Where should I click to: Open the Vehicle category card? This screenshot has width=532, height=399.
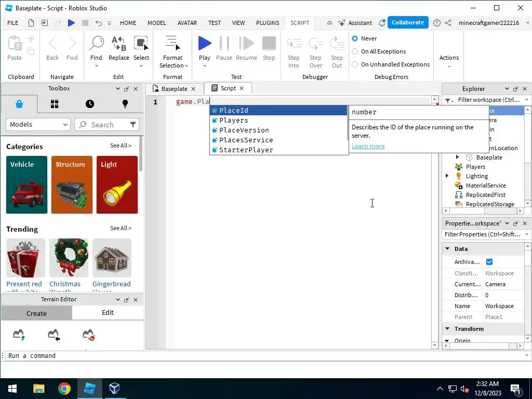[x=27, y=184]
